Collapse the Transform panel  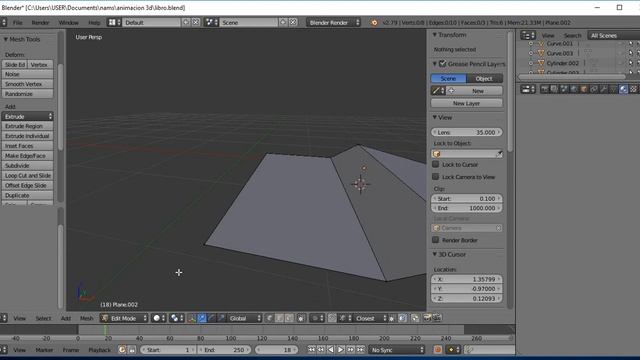tap(435, 35)
